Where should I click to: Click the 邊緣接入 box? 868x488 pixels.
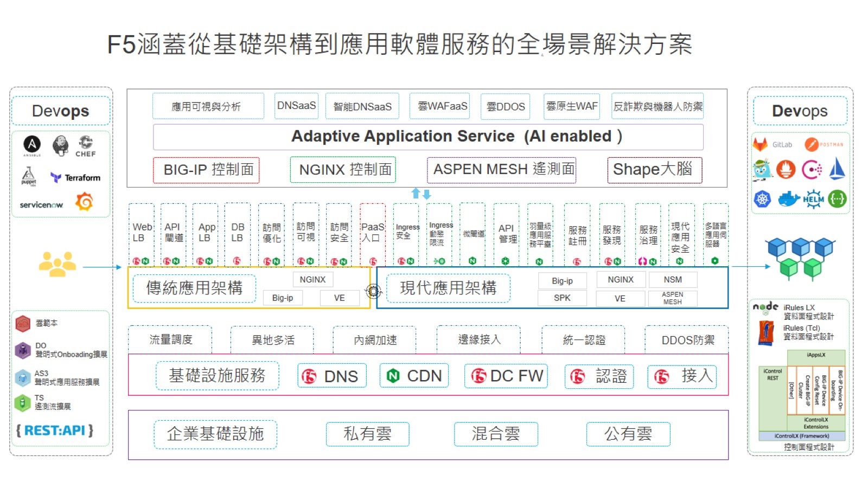click(478, 339)
